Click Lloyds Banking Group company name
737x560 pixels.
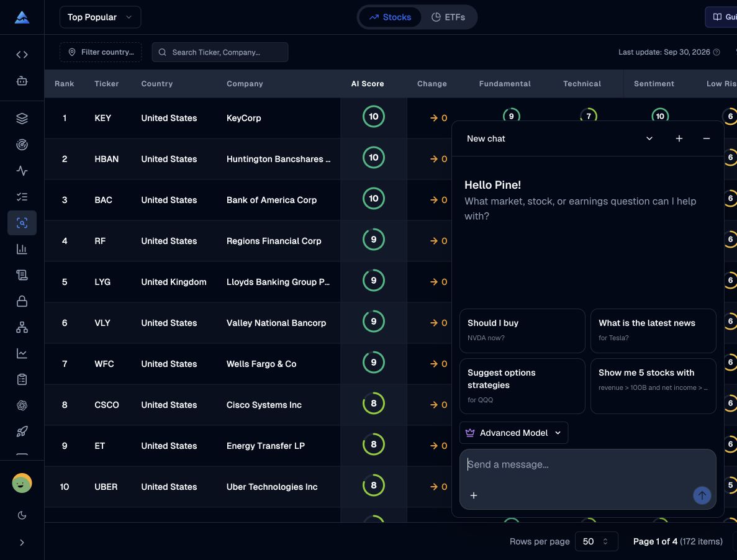click(x=278, y=282)
